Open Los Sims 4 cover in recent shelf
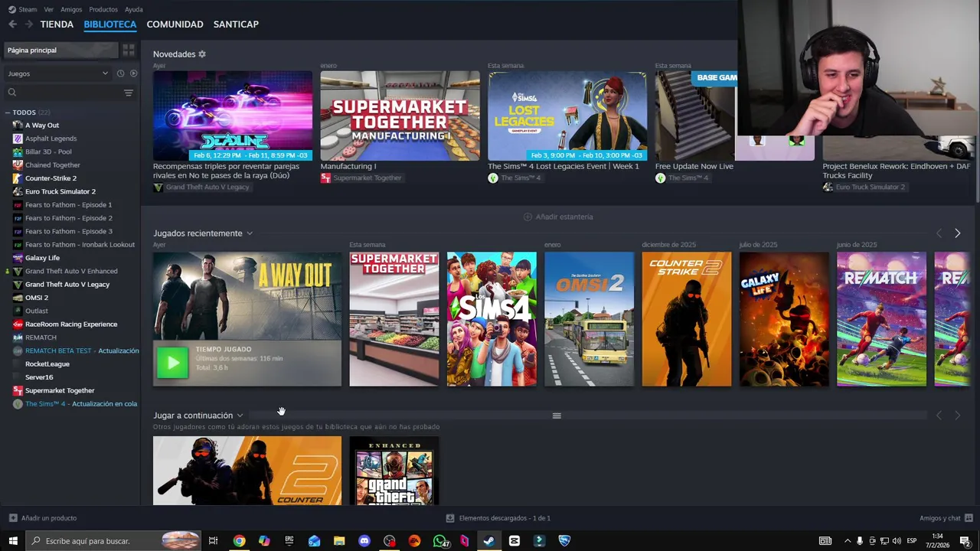 point(492,319)
